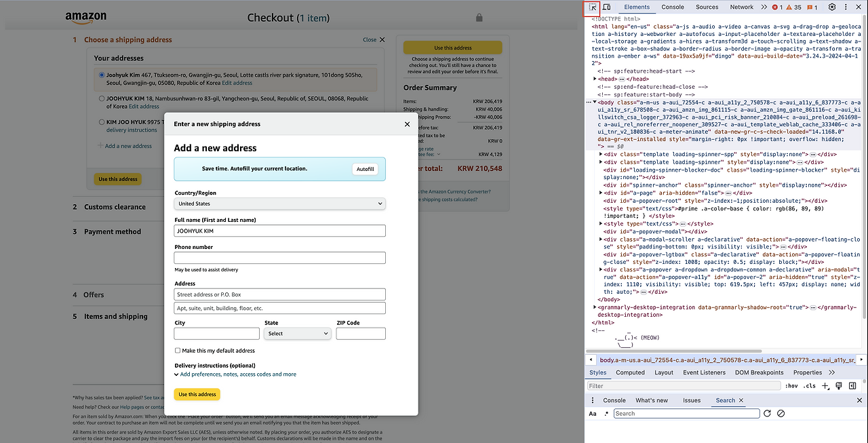Close the DevTools bottom drawer
The image size is (868, 443).
coord(860,400)
